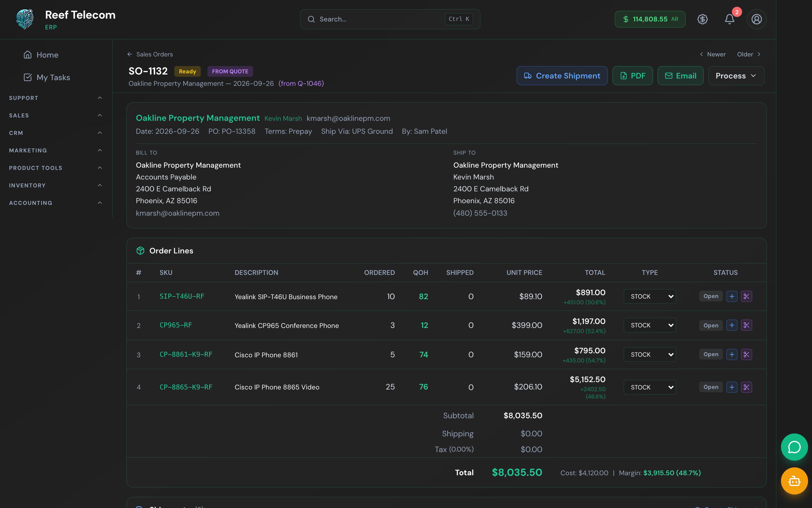Image resolution: width=812 pixels, height=508 pixels.
Task: Click the Create Shipment button
Action: pos(562,76)
